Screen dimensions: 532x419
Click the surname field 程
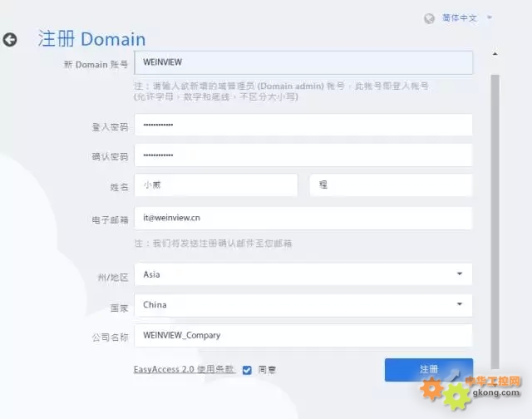click(x=391, y=185)
